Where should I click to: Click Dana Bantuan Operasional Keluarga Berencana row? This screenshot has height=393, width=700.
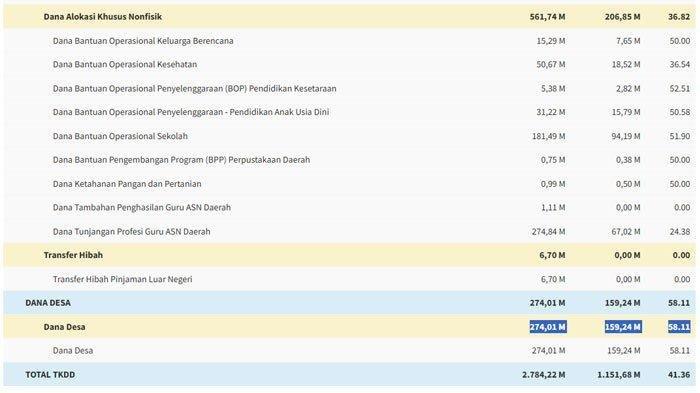pyautogui.click(x=350, y=41)
